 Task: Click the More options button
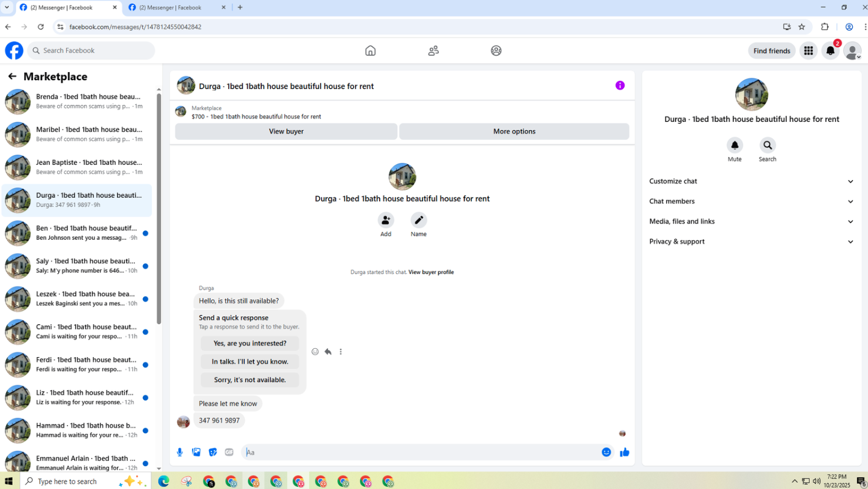pos(514,131)
